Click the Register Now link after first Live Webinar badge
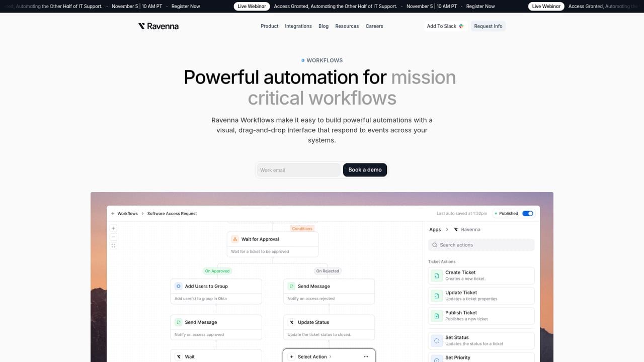 tap(480, 7)
